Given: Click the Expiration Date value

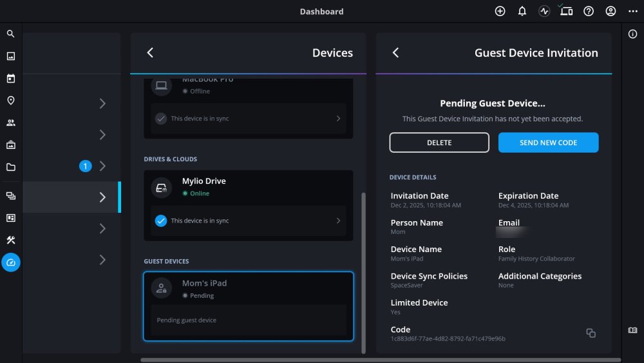Looking at the screenshot, I should click(533, 205).
